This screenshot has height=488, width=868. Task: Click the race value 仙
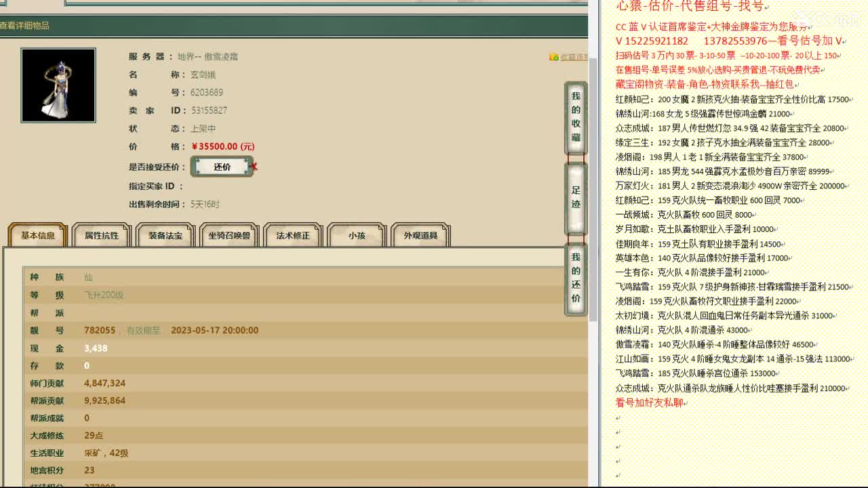tap(88, 277)
